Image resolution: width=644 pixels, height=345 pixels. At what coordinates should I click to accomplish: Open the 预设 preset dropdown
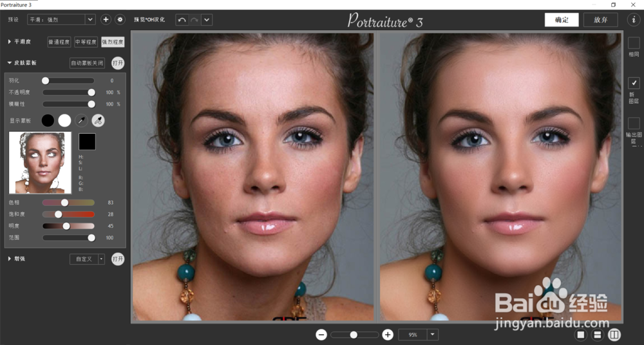61,19
